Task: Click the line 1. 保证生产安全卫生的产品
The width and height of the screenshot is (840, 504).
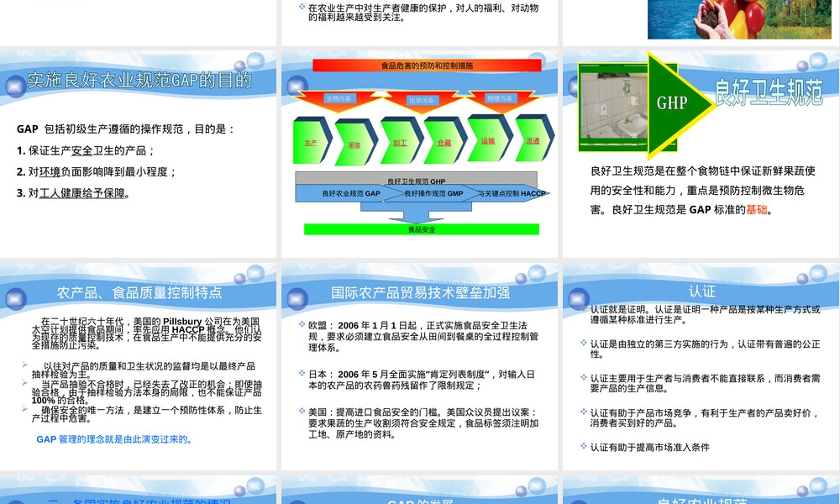Action: click(86, 150)
